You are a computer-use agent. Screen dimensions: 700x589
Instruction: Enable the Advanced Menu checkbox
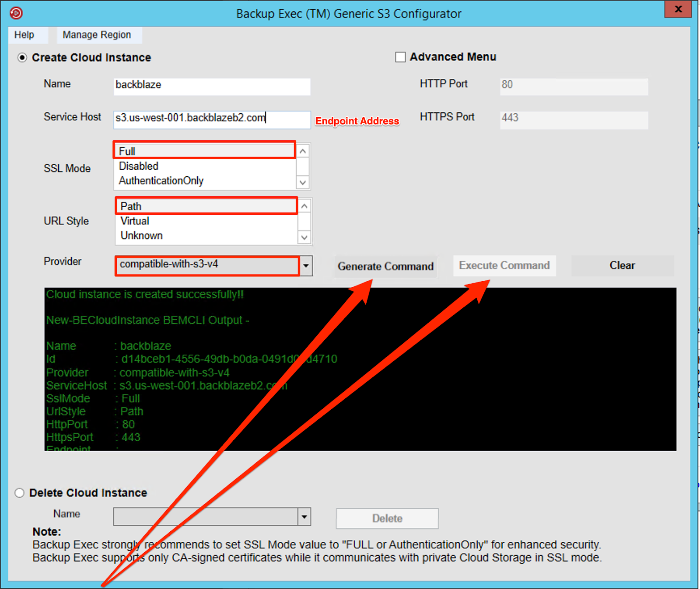click(x=400, y=57)
